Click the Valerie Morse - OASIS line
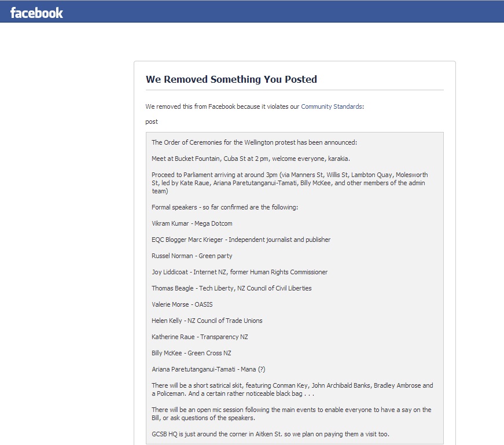504x445 pixels. click(x=182, y=304)
